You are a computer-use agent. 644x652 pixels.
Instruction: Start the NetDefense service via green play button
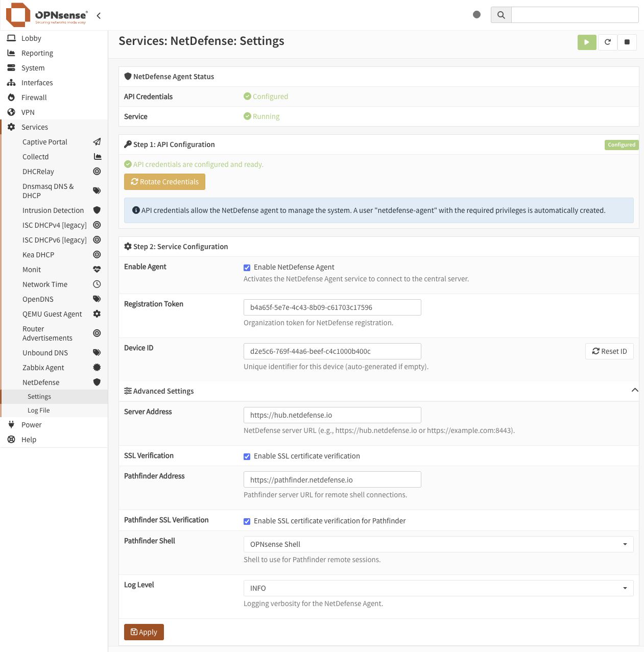[x=586, y=42]
